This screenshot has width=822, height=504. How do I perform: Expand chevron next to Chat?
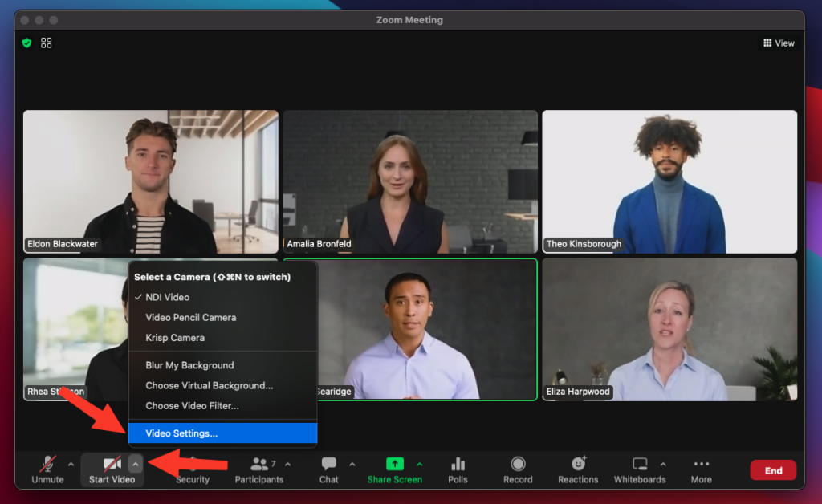pos(352,464)
